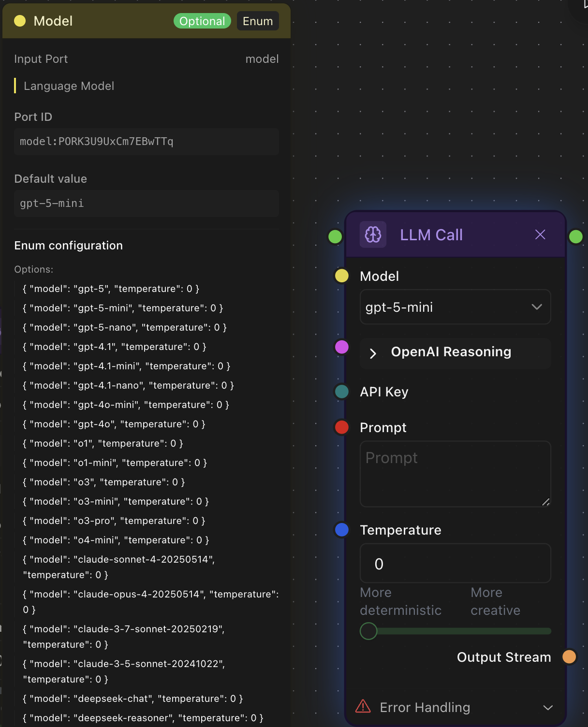The image size is (588, 727).
Task: Click the Temperature slider handle
Action: [x=368, y=631]
